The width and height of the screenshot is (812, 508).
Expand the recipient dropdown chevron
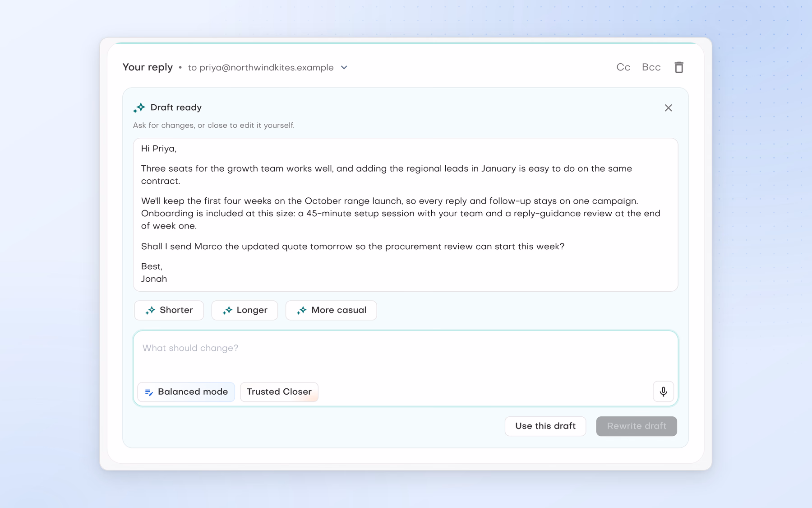[x=344, y=68]
